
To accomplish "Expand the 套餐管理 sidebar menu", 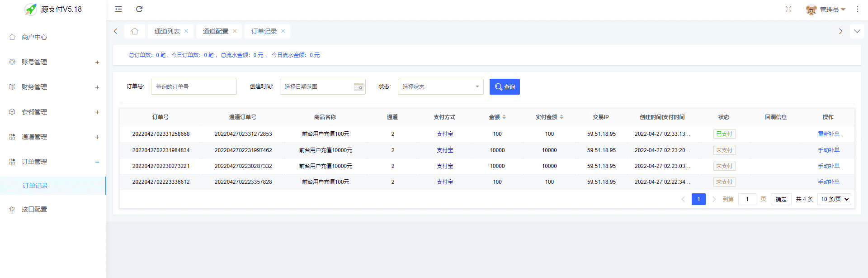I will tap(53, 112).
